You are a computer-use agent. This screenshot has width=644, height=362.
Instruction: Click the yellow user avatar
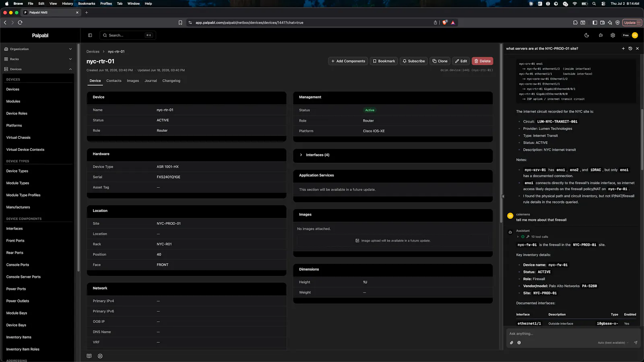pyautogui.click(x=635, y=35)
